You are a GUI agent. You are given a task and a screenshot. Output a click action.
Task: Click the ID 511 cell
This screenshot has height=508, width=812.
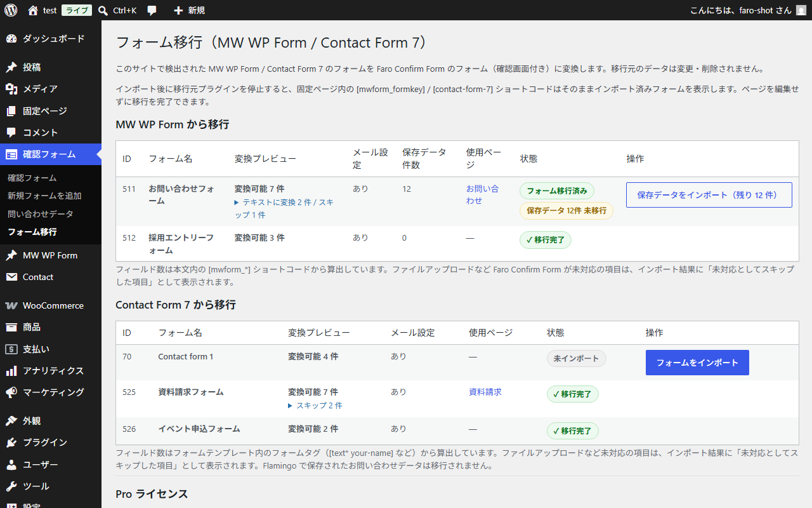point(129,189)
